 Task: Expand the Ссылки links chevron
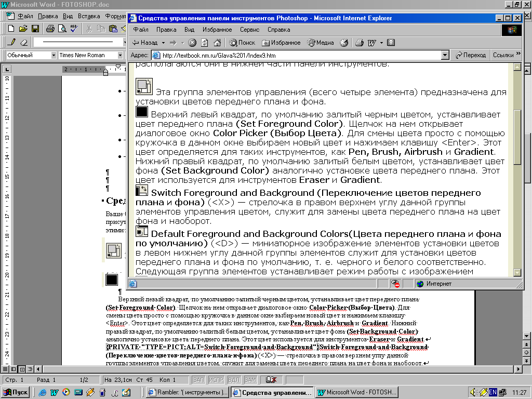coord(518,54)
